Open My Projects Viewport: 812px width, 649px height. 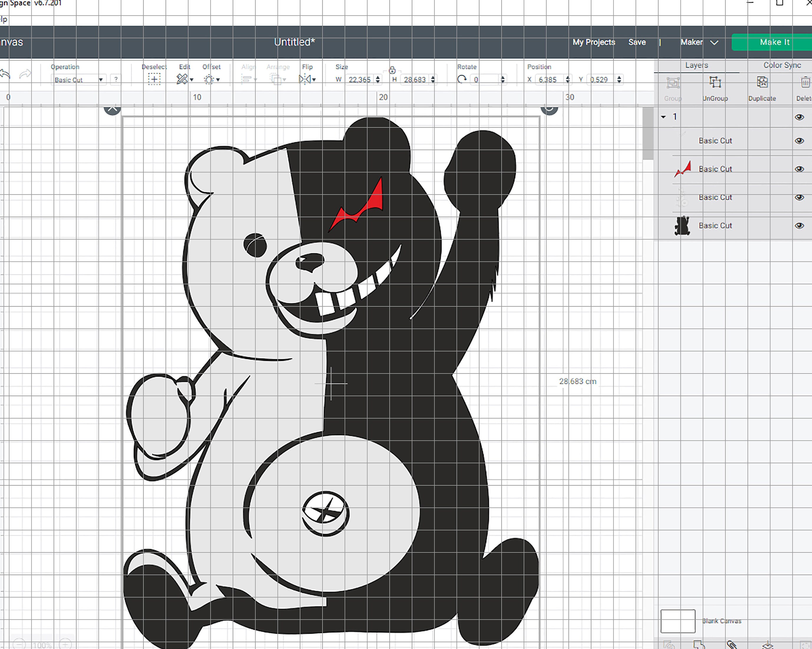click(x=593, y=43)
